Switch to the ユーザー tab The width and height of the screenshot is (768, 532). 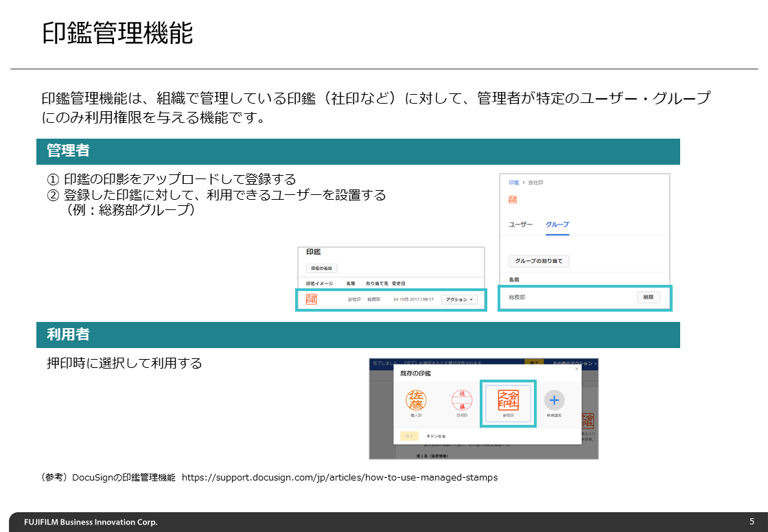pos(520,224)
